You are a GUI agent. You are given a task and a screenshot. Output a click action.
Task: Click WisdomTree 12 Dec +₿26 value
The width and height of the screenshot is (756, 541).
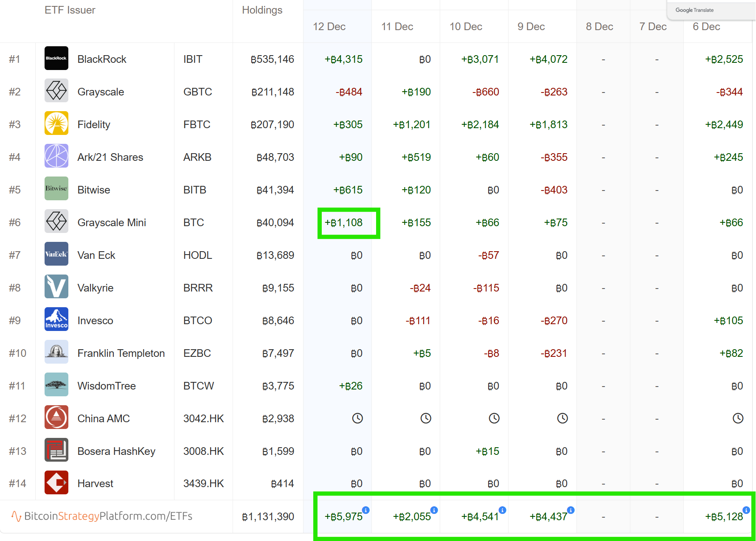351,386
